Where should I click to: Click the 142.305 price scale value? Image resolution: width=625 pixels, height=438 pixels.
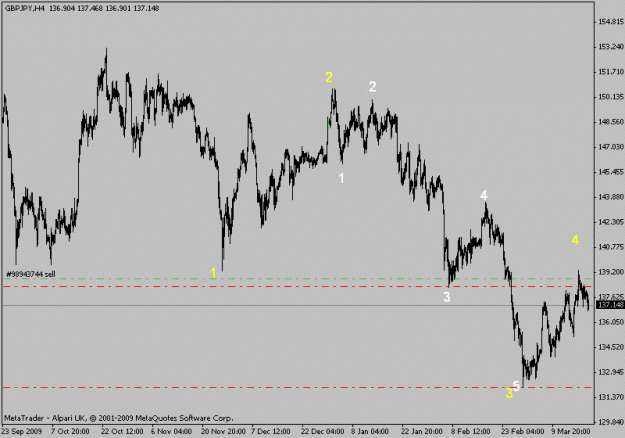611,222
